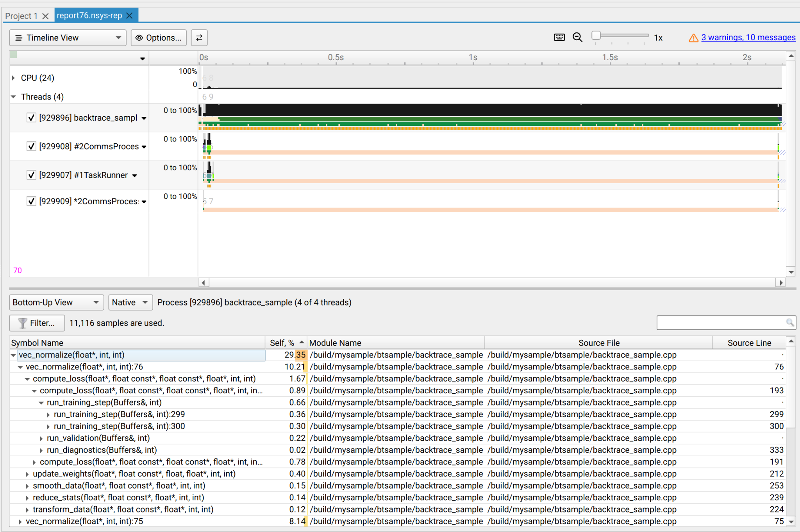Sort by Source File column header
The image size is (800, 532).
[599, 343]
